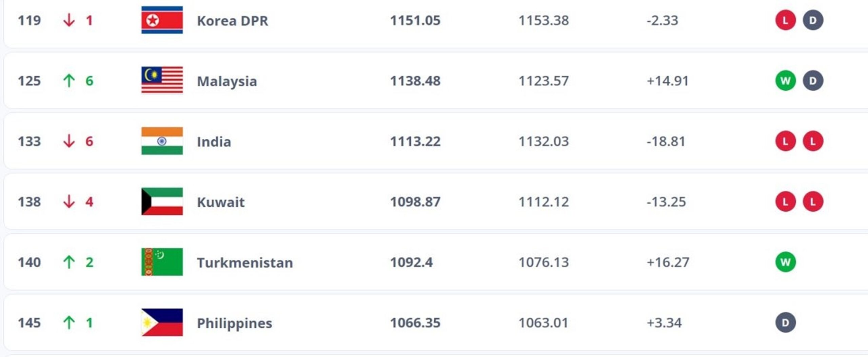The image size is (868, 357).
Task: Open the Malaysia team link
Action: 227,82
